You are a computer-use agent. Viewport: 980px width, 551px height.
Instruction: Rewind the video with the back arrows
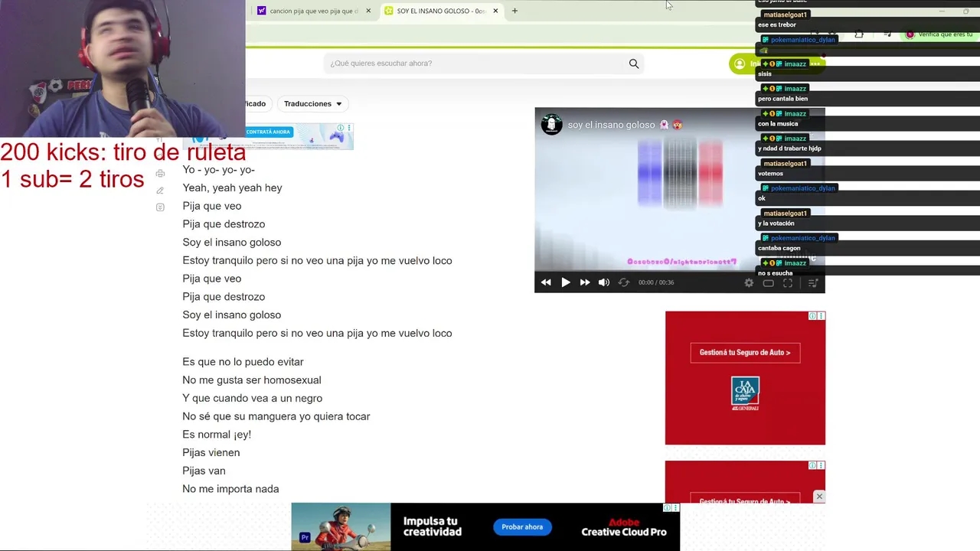[546, 282]
